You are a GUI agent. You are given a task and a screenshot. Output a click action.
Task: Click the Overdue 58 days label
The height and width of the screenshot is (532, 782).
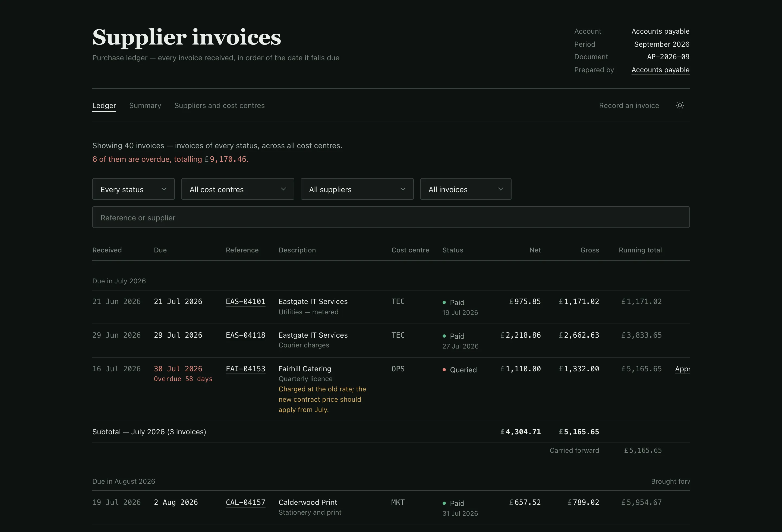pos(183,379)
